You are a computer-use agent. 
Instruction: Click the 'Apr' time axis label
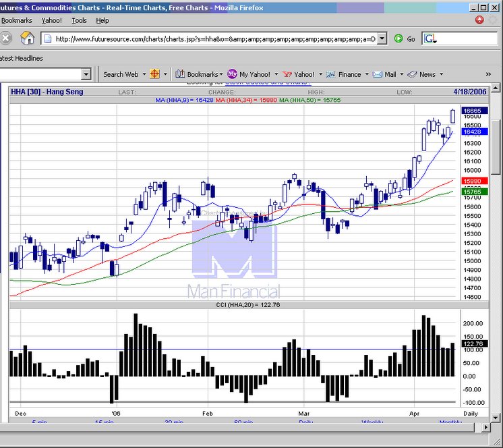[414, 414]
